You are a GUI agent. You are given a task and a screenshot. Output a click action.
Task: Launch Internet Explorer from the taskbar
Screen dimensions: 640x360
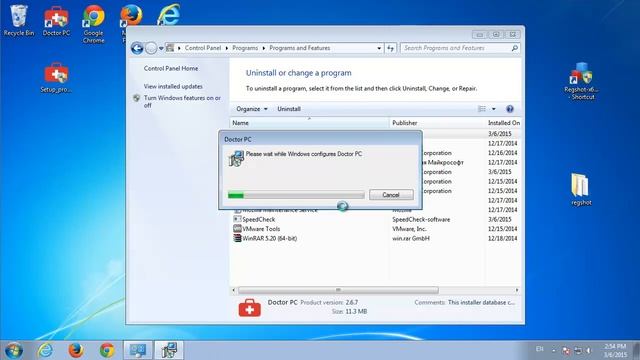(45, 350)
